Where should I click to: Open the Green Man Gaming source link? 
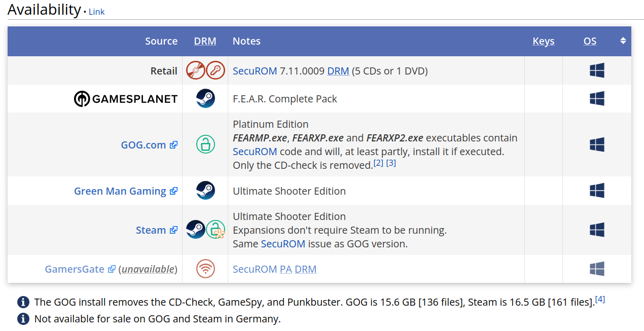120,191
